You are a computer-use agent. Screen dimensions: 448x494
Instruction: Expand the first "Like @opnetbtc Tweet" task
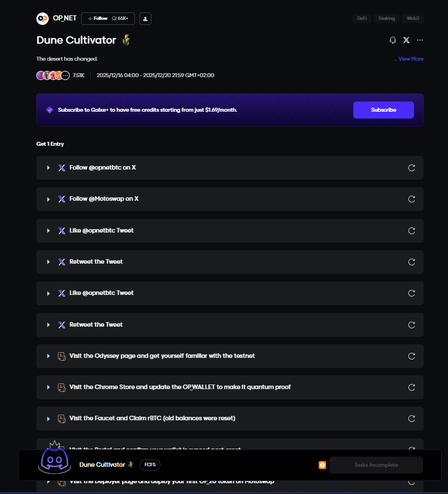pos(49,231)
